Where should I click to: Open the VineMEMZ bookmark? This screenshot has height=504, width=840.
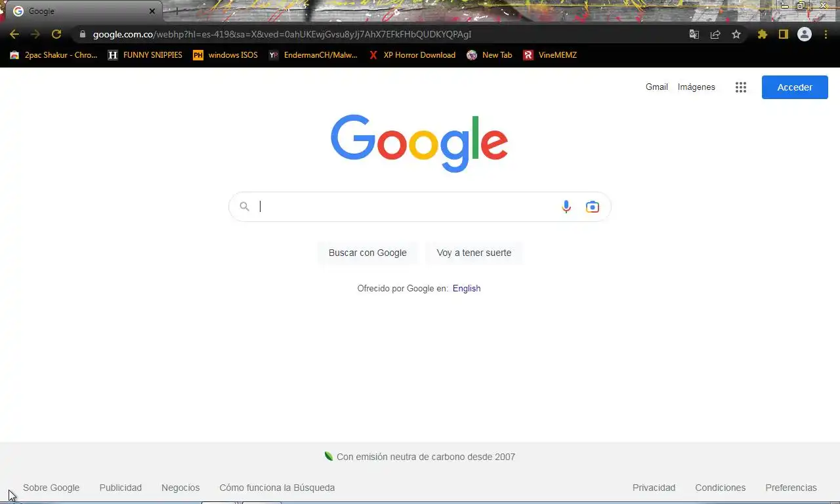coord(550,55)
